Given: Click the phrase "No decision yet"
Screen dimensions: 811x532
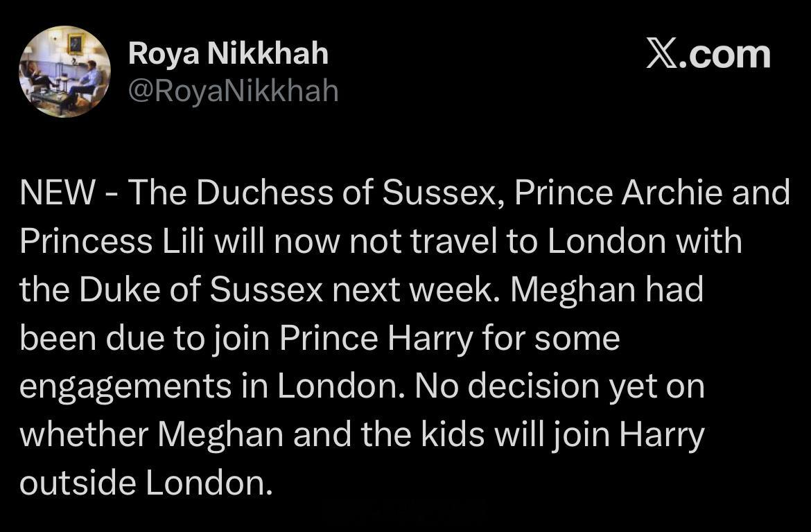Looking at the screenshot, I should click(x=535, y=387).
